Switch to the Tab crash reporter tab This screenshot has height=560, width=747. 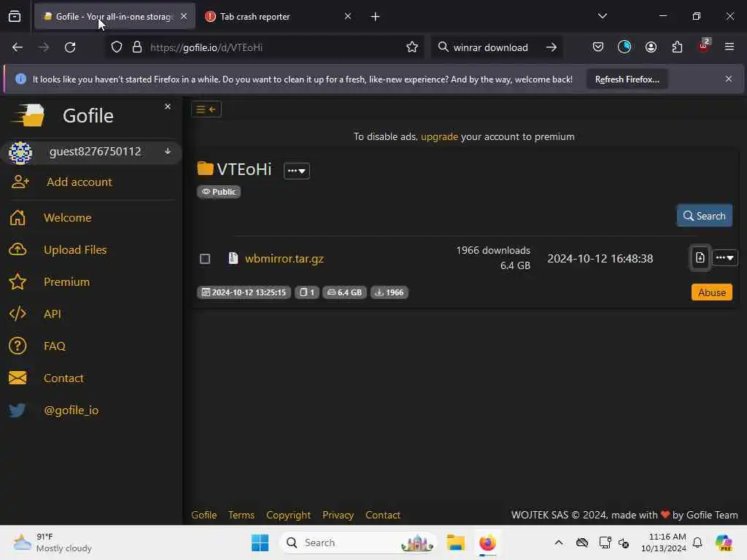[271, 17]
